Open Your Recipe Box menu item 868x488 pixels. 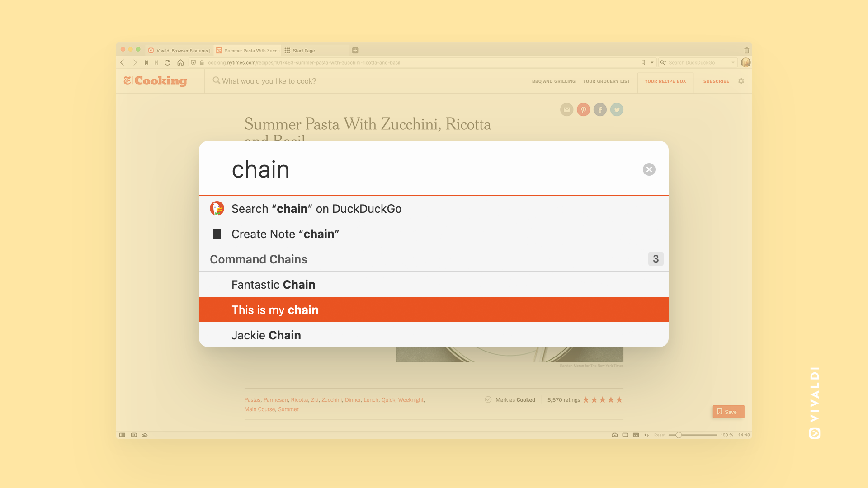click(665, 81)
